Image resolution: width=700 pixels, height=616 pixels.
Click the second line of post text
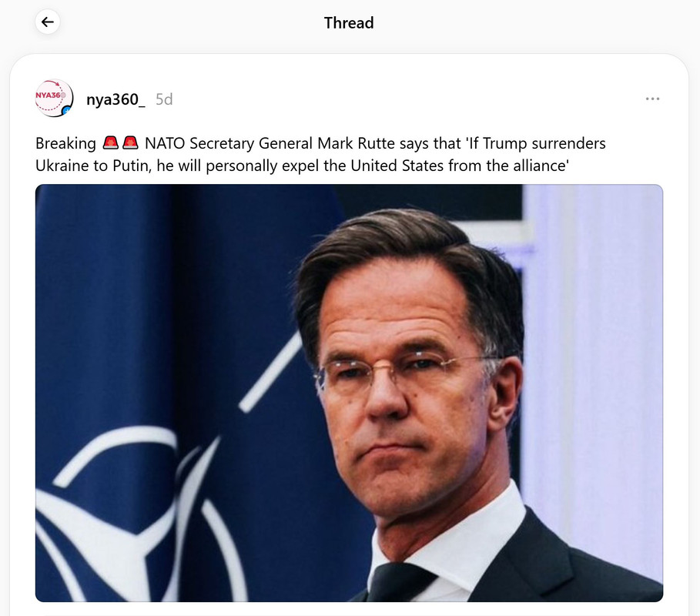tap(302, 166)
